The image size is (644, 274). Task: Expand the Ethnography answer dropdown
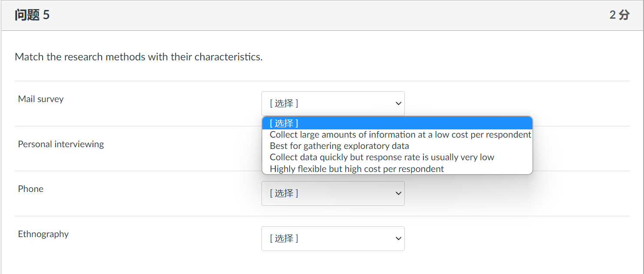(333, 238)
